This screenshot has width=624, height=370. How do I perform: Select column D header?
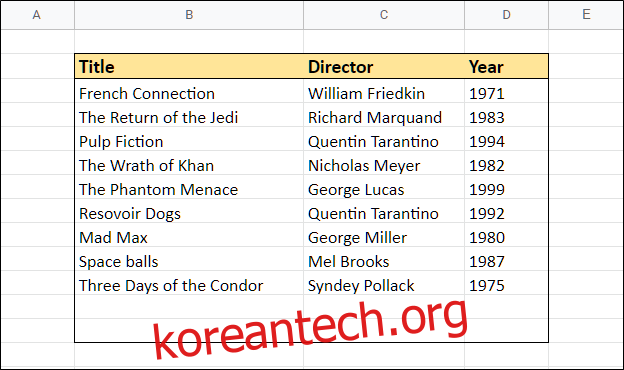point(506,15)
